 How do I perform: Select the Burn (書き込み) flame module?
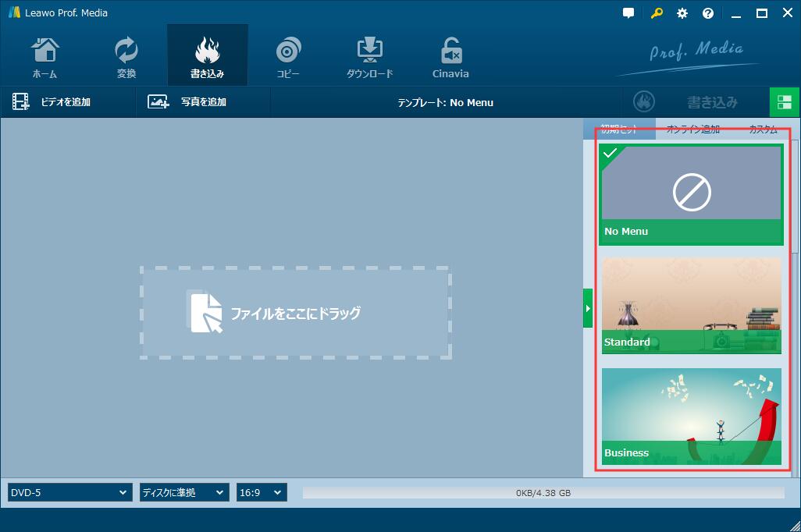tap(208, 55)
